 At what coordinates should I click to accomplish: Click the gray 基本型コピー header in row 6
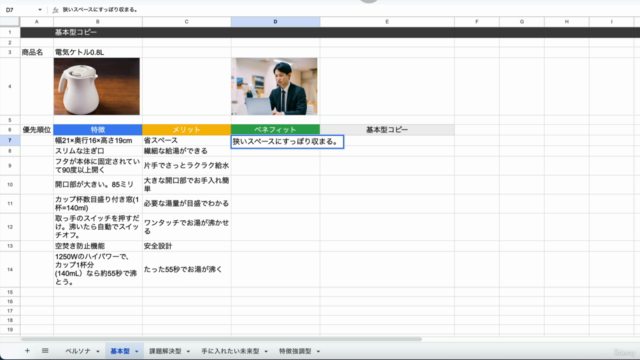(387, 130)
